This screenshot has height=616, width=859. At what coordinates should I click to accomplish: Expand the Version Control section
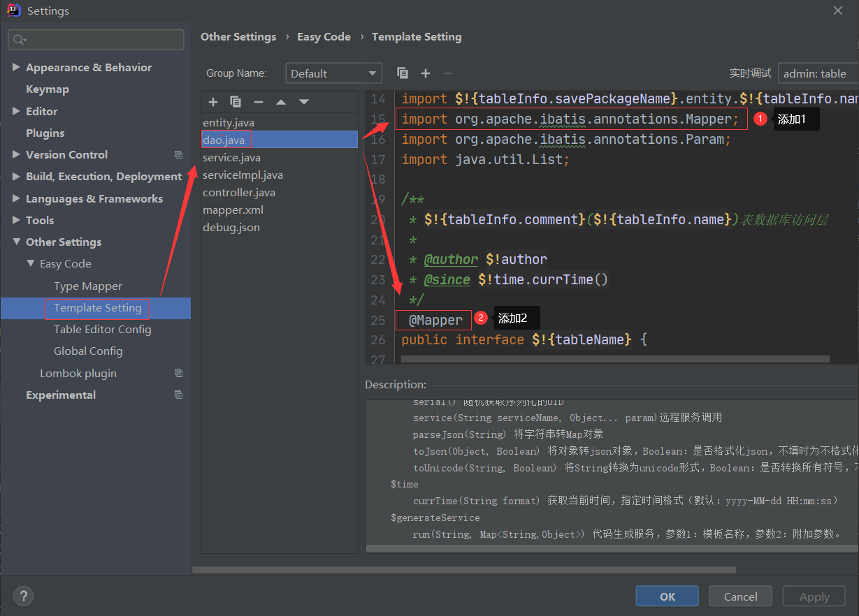[16, 154]
